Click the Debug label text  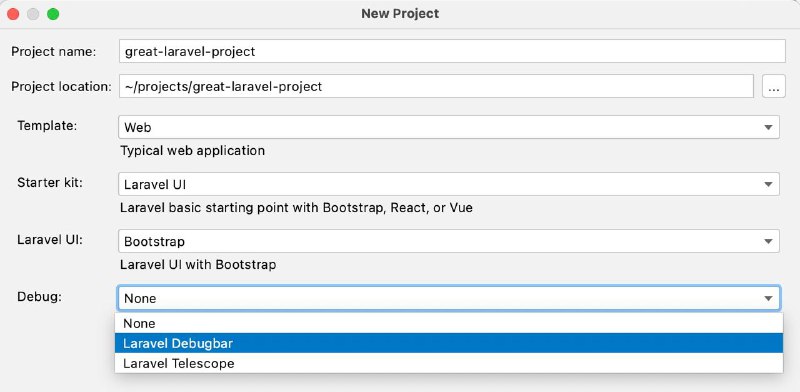coord(39,297)
